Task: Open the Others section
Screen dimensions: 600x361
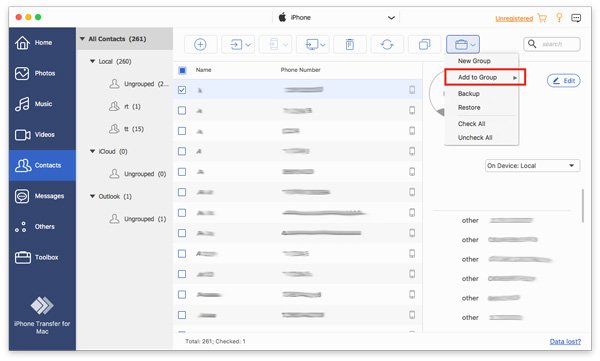Action: [x=42, y=226]
